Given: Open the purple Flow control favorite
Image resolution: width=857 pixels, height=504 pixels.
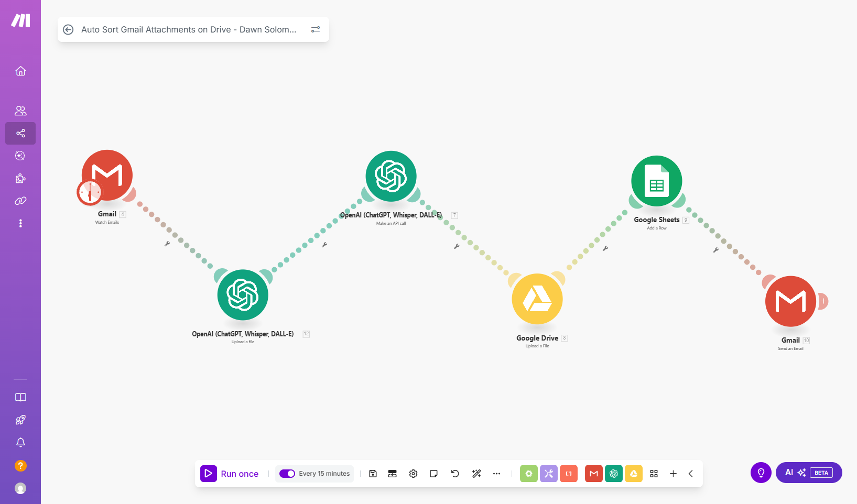Looking at the screenshot, I should 549,474.
